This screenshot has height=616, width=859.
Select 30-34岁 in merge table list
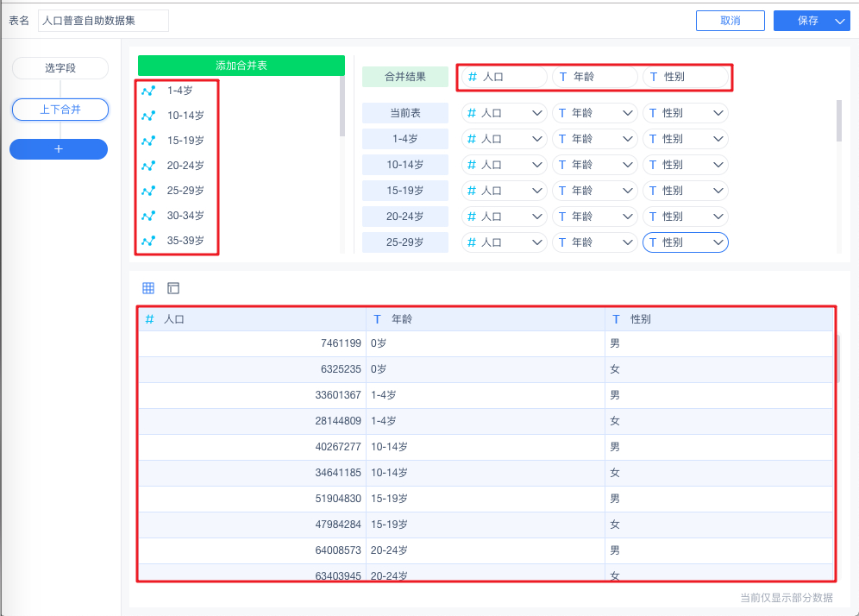[x=185, y=216]
